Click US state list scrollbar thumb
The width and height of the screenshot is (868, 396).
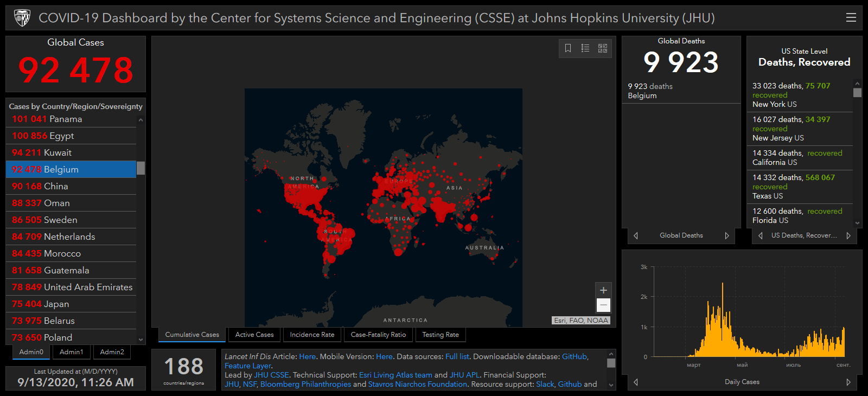pyautogui.click(x=857, y=93)
